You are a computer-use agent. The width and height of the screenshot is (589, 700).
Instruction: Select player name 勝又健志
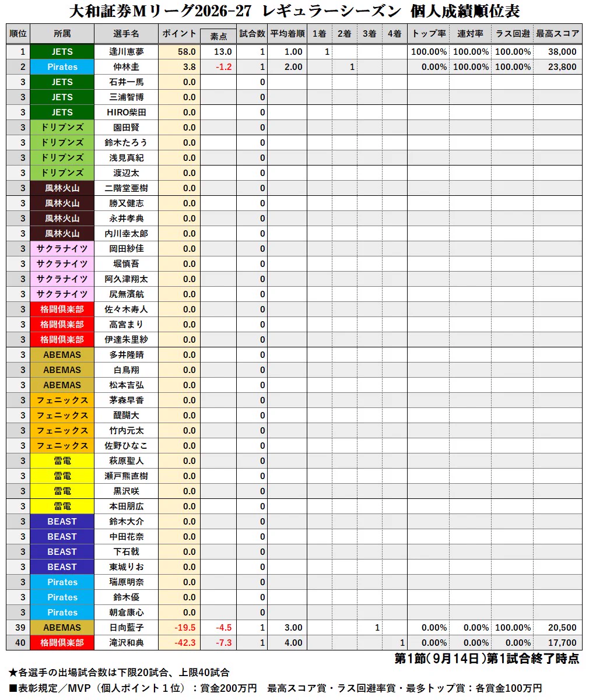pos(126,203)
